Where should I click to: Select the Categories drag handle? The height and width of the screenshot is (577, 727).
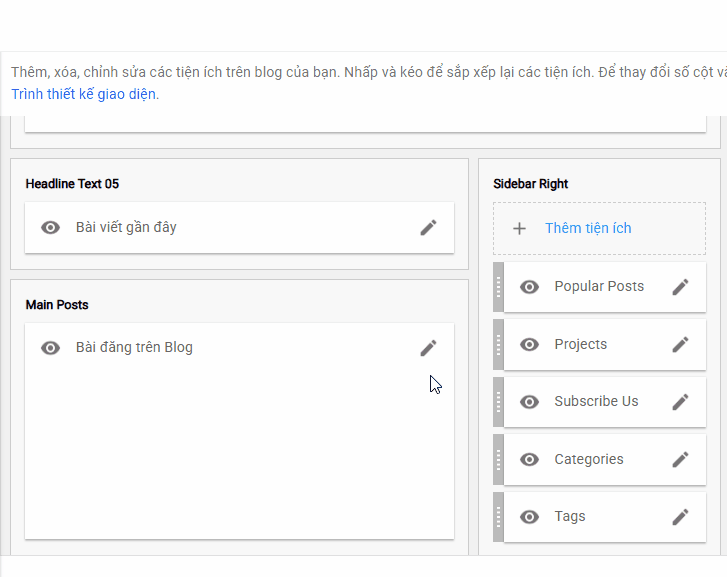click(x=498, y=460)
